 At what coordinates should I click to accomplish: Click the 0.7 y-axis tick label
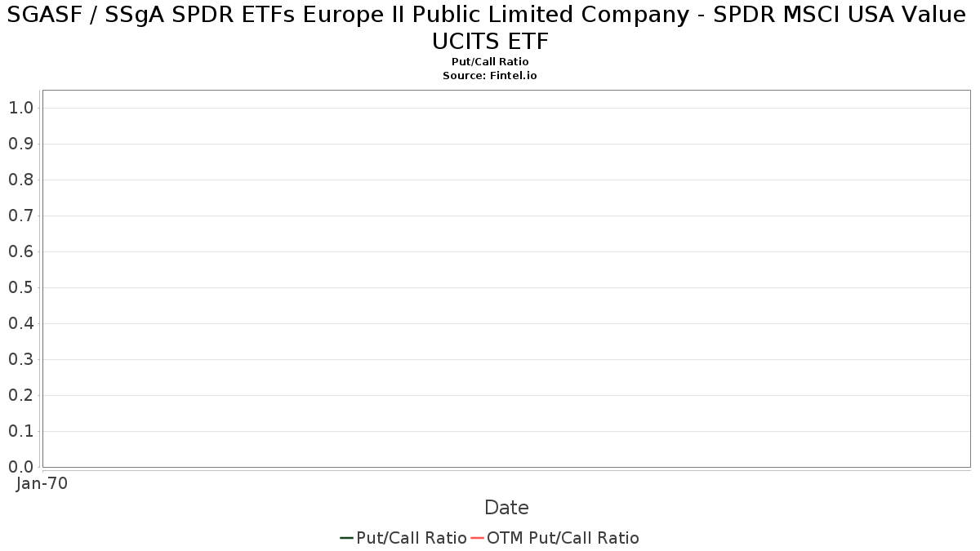coord(20,216)
